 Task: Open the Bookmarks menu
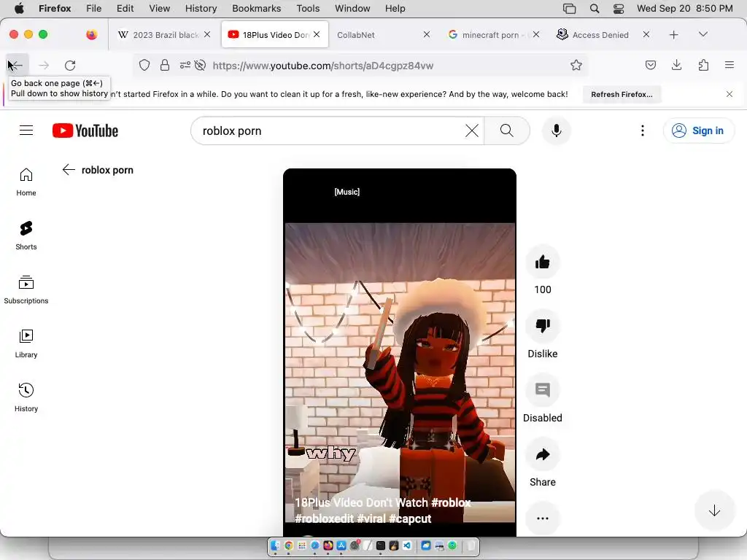[x=256, y=9]
